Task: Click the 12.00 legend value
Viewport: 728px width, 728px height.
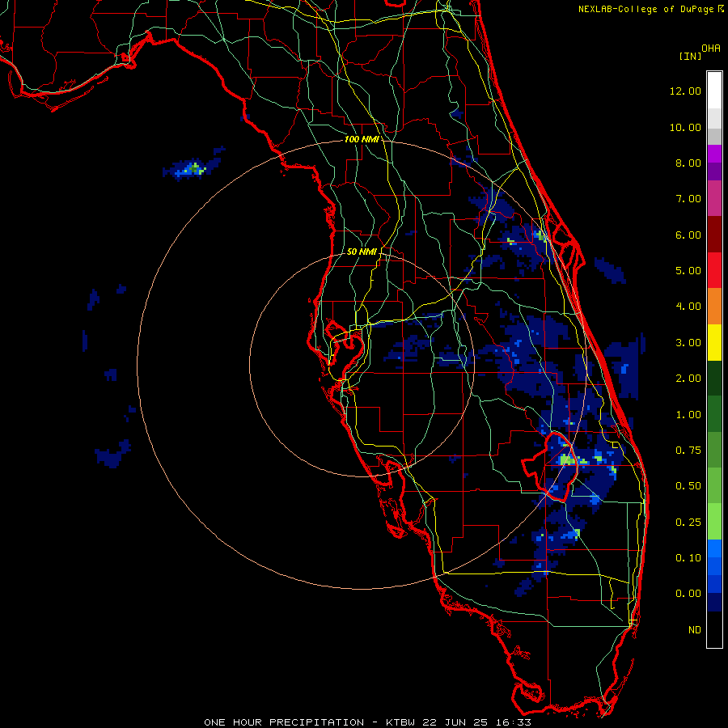Action: tap(685, 91)
